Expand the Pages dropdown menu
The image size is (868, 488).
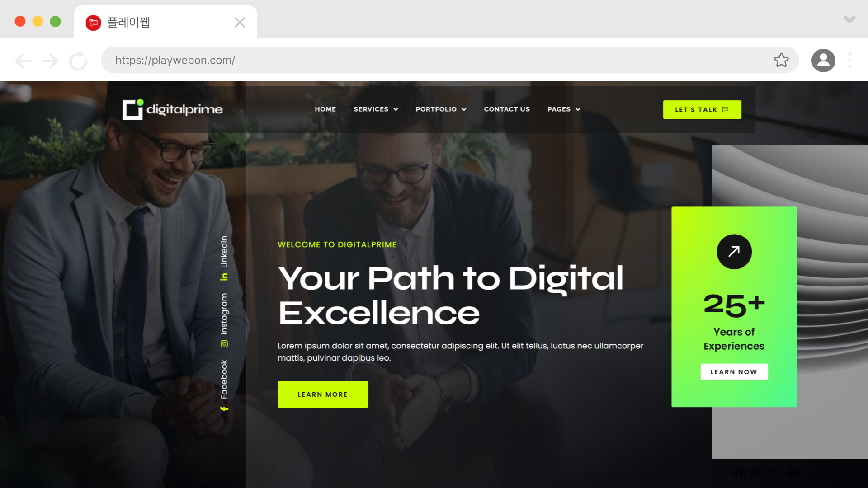(564, 109)
